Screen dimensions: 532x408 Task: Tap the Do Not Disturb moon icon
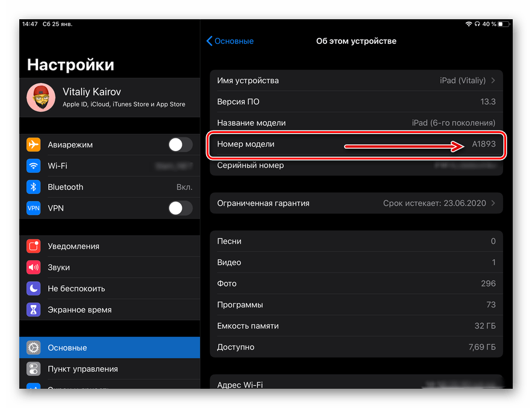[34, 288]
